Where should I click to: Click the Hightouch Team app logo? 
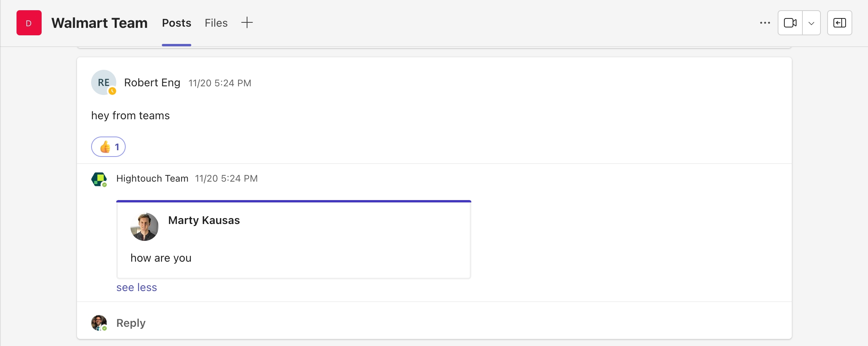tap(99, 179)
